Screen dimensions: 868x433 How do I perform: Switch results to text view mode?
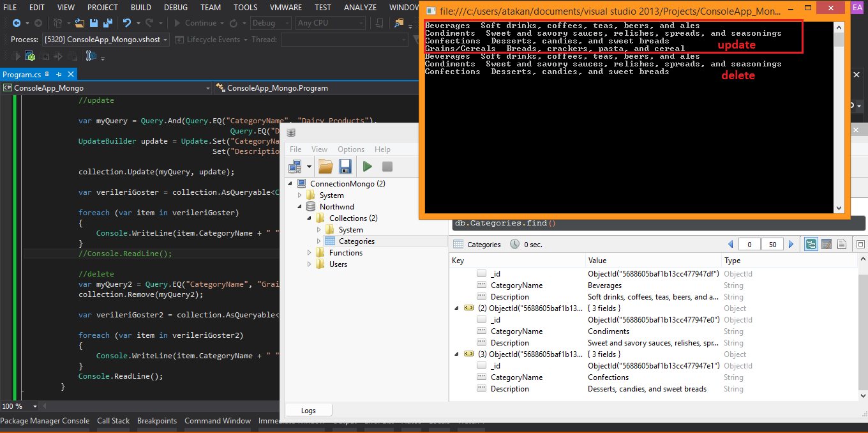842,245
